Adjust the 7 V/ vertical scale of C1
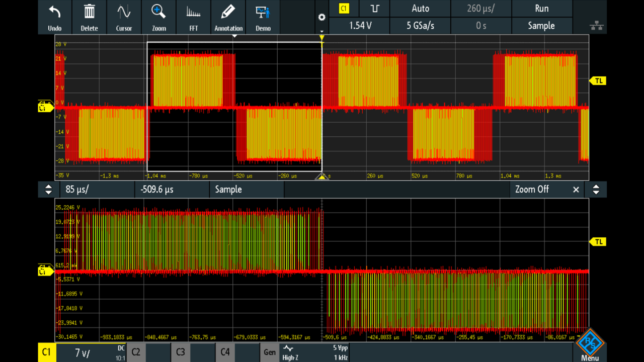This screenshot has height=362, width=644. 82,353
